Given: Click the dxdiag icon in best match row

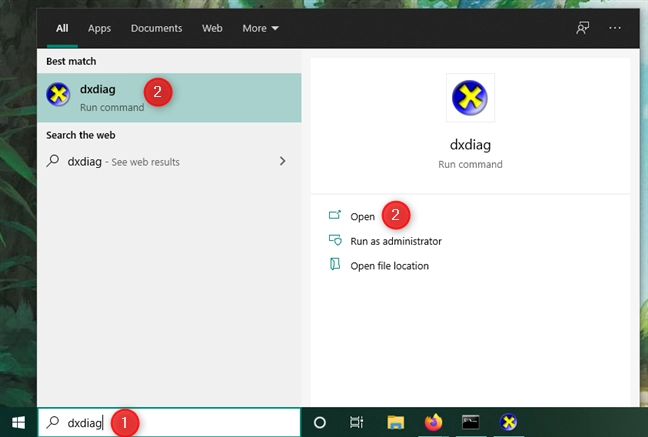Looking at the screenshot, I should click(58, 94).
